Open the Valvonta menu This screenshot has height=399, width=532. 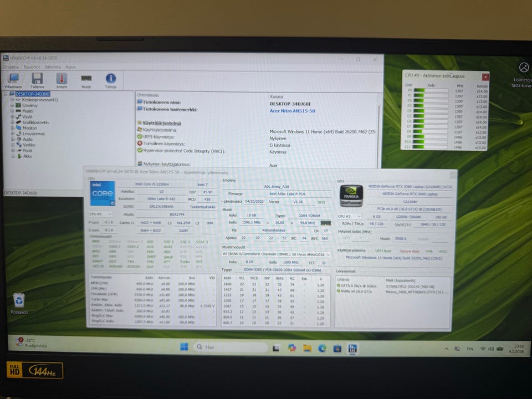click(x=53, y=67)
